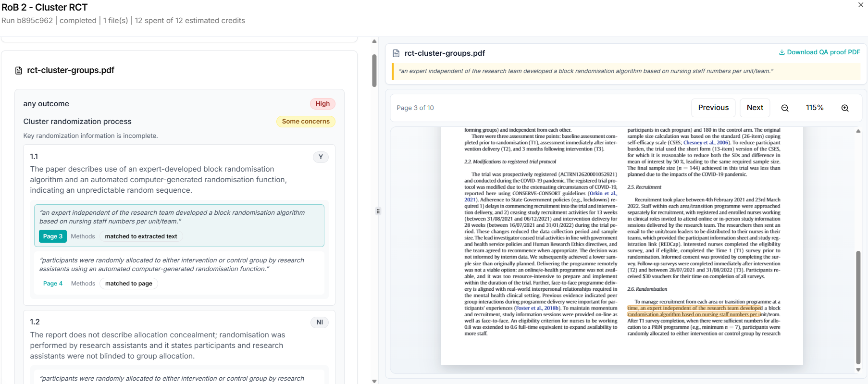Click the '2.2. Modifications to registered trial protocol' heading
Image resolution: width=868 pixels, height=384 pixels.
[x=510, y=162]
